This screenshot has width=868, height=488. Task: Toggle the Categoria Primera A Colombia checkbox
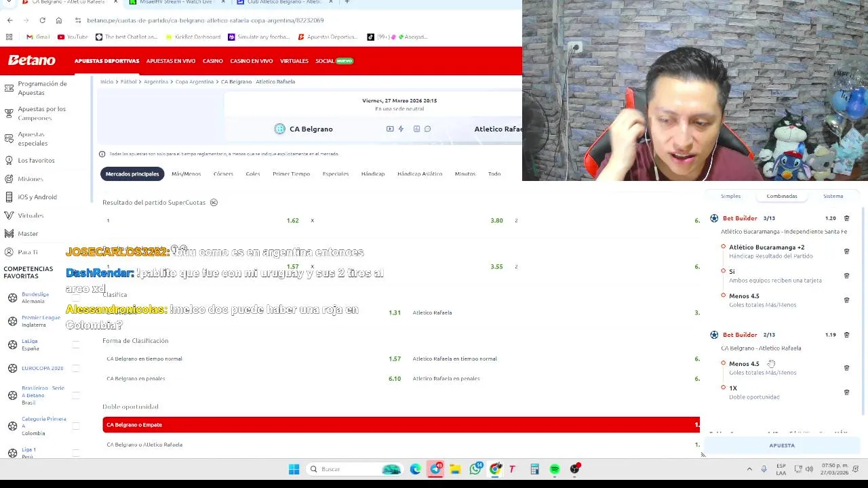(x=76, y=426)
